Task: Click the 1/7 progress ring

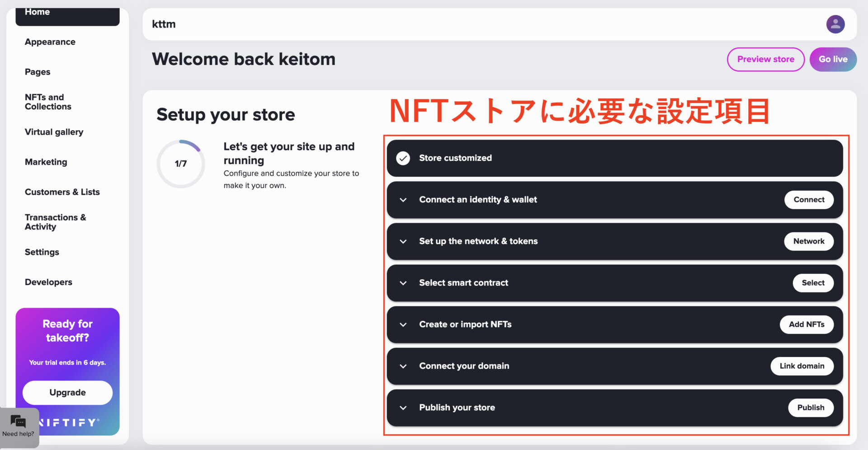Action: click(x=181, y=164)
